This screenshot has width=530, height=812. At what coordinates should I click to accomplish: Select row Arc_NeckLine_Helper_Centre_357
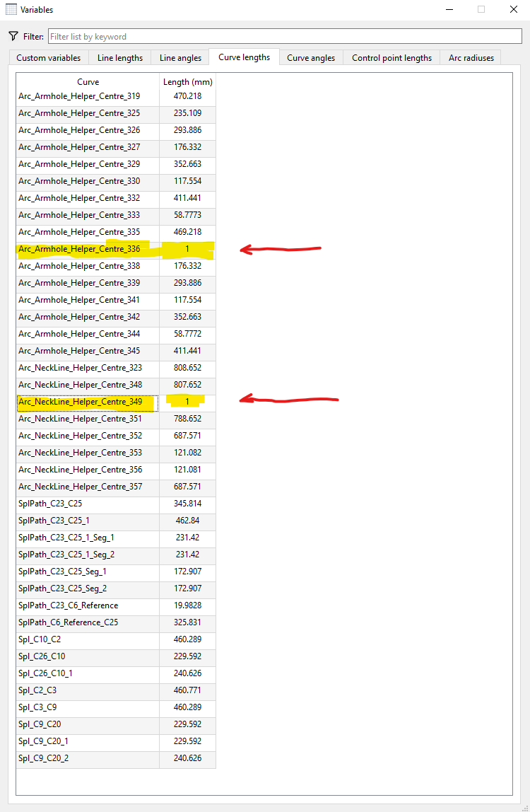click(x=116, y=487)
